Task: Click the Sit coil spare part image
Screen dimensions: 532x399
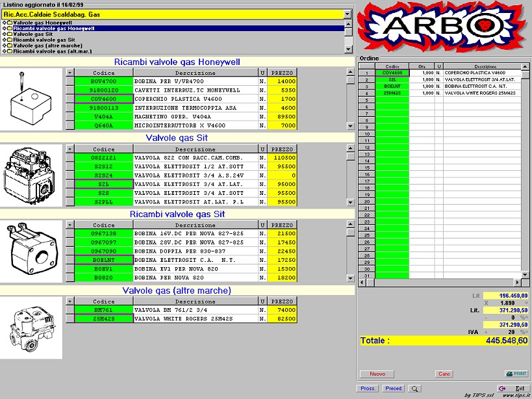Action: point(31,251)
